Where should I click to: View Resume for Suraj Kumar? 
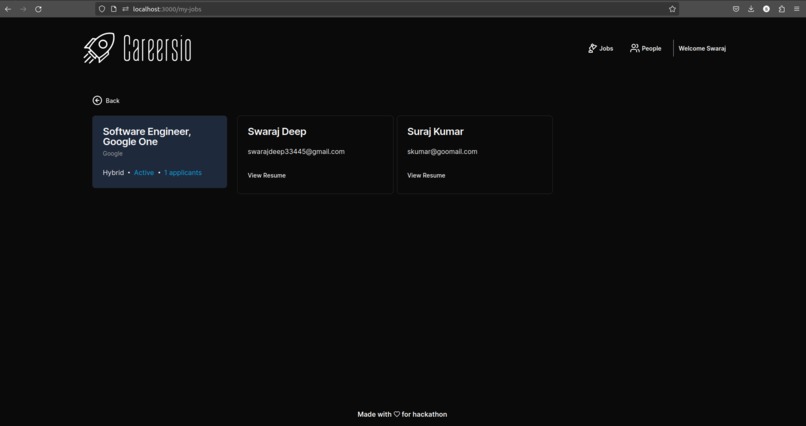point(426,175)
